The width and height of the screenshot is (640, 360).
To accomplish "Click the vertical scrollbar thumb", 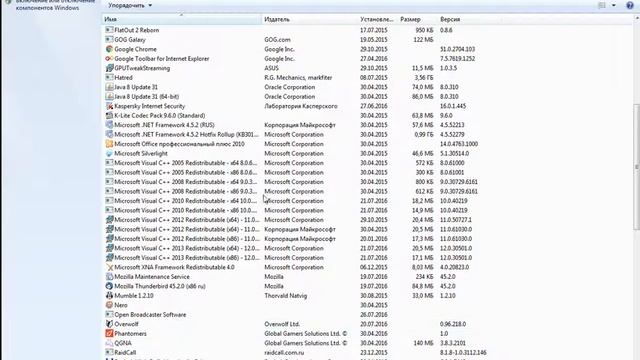I will [x=636, y=167].
